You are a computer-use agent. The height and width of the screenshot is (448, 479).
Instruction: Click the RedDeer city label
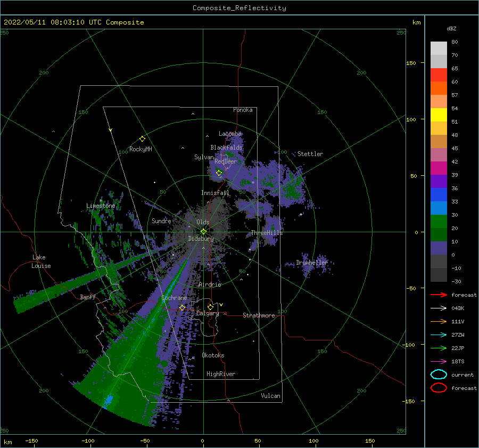tap(226, 161)
